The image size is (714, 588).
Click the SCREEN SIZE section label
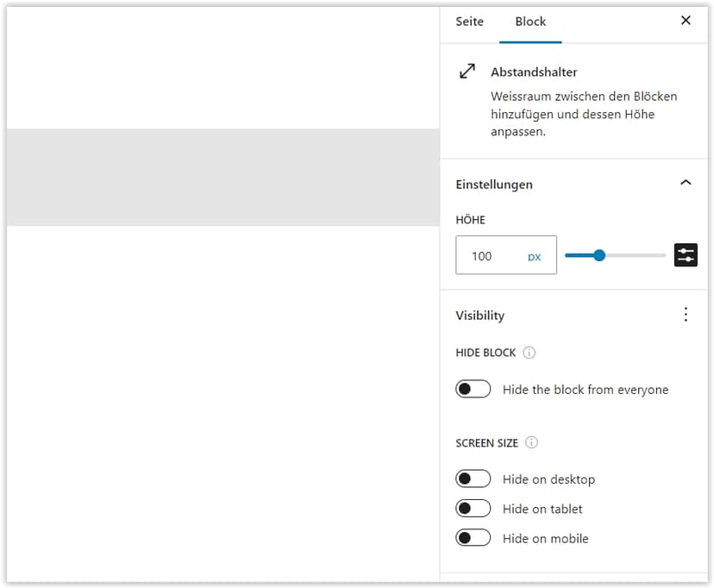[486, 443]
